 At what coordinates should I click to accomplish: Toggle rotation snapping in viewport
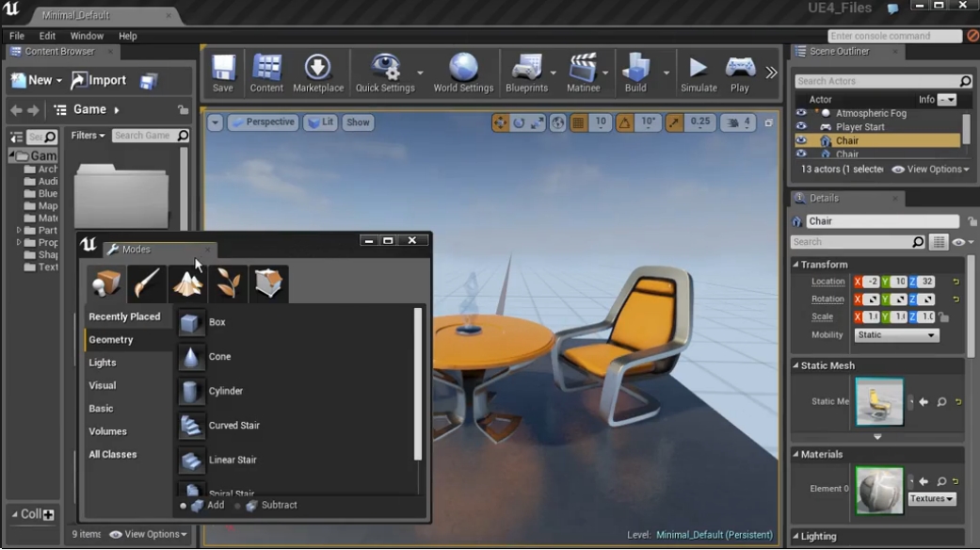624,123
